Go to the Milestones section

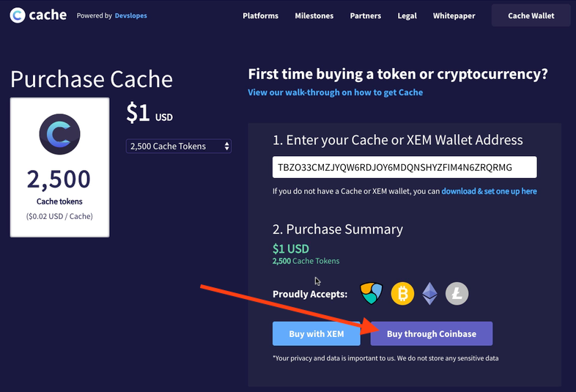(x=314, y=15)
